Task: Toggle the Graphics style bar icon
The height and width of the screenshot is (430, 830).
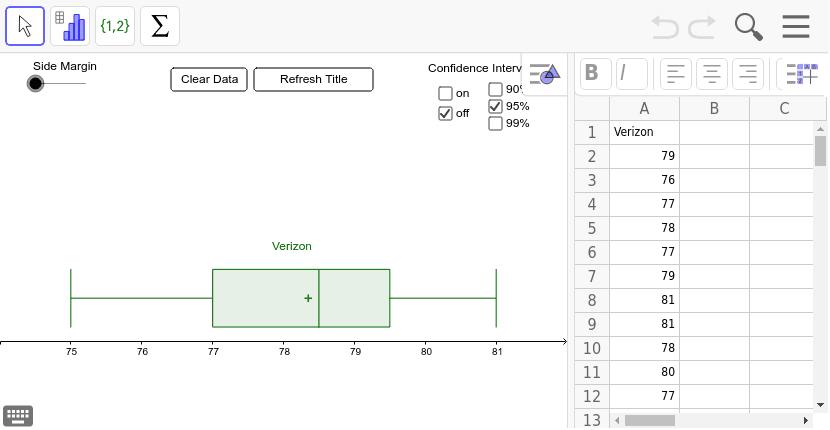Action: pos(544,74)
